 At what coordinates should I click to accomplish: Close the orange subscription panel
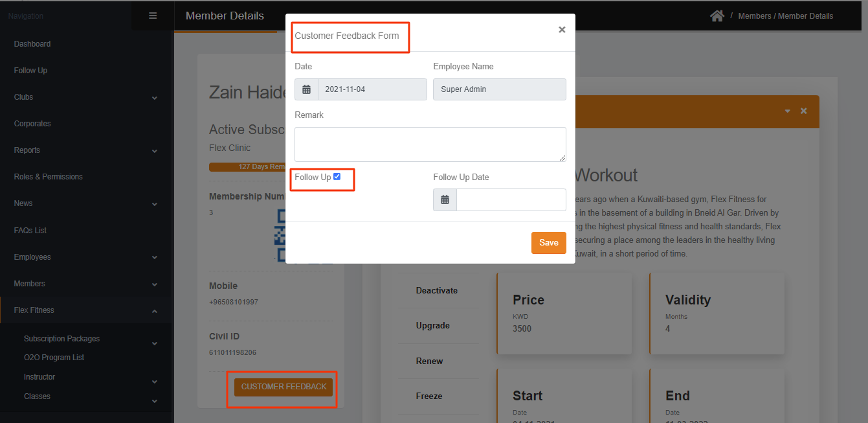click(803, 111)
